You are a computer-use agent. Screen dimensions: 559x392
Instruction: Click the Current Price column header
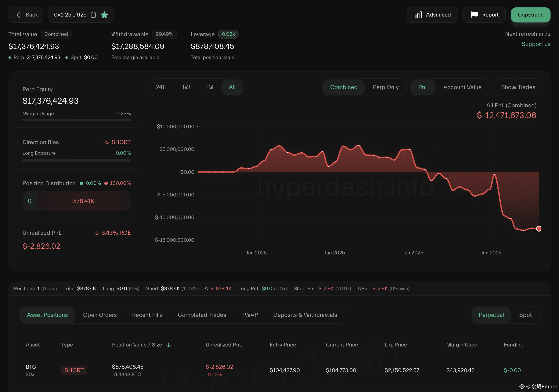tap(342, 345)
